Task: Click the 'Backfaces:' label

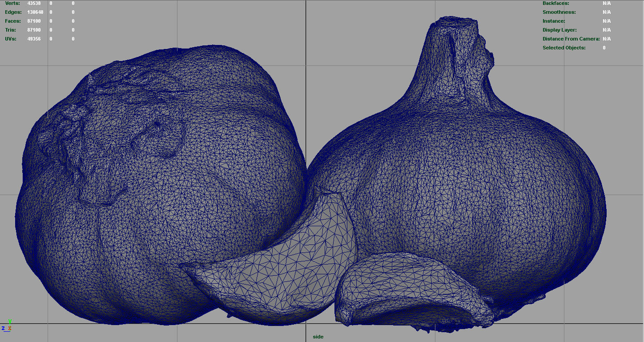Action: point(555,3)
